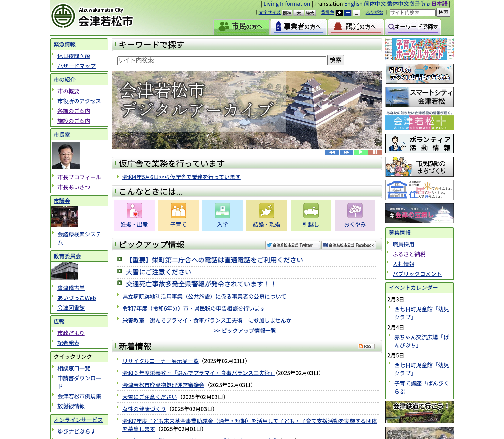
Task: Open holiday night medical care link
Action: [74, 56]
